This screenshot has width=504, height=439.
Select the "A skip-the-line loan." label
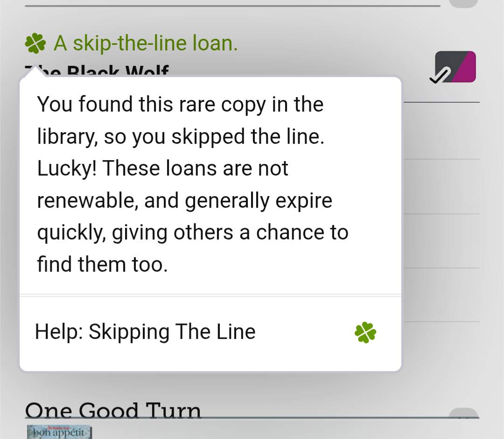pyautogui.click(x=146, y=43)
